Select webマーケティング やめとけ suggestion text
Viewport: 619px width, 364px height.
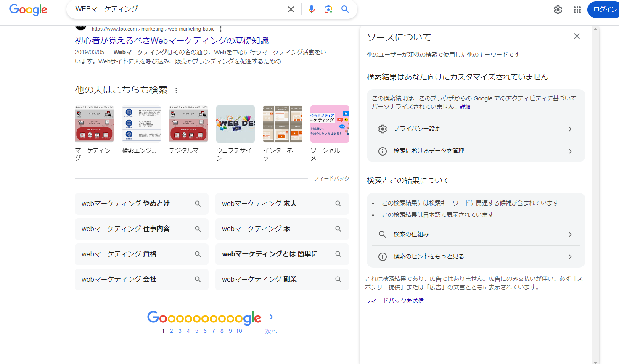126,203
